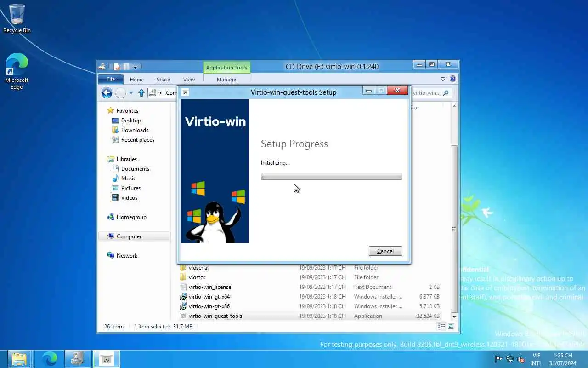This screenshot has height=368, width=588.
Task: Click the Virtio setup taskbar icon
Action: [107, 359]
